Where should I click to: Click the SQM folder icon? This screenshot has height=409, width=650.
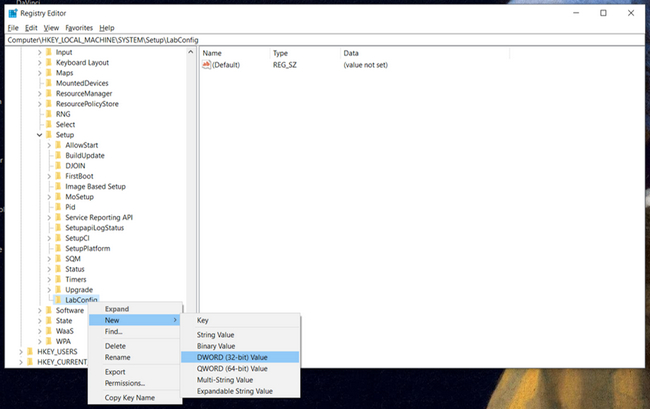[58, 259]
